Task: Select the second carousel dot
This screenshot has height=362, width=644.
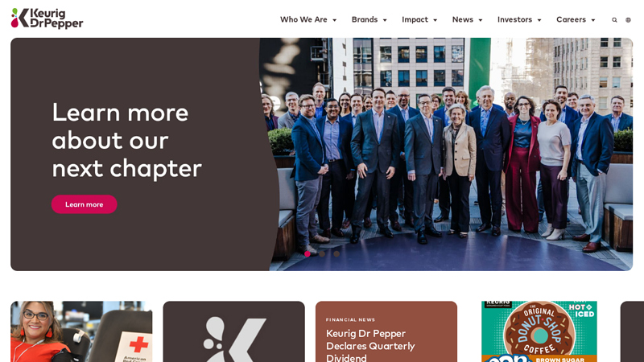Action: point(322,254)
